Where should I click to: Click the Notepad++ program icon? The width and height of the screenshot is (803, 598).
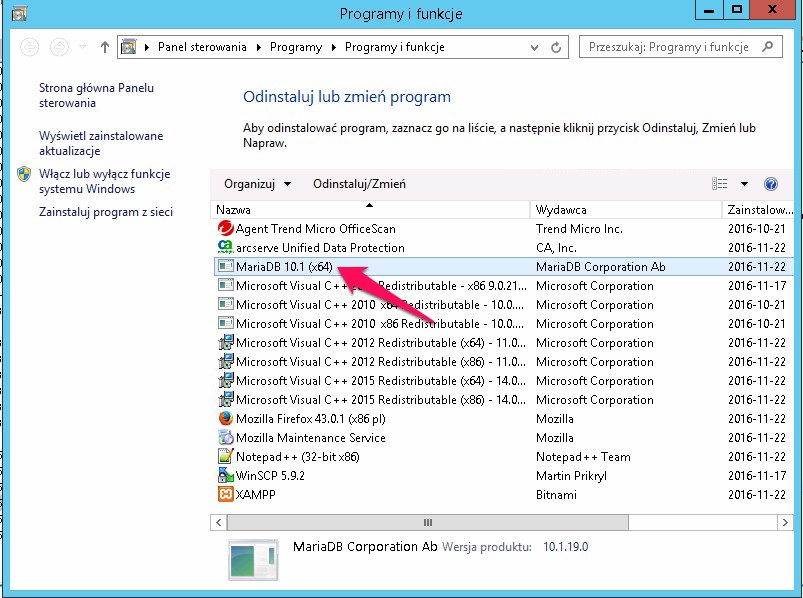click(x=225, y=457)
